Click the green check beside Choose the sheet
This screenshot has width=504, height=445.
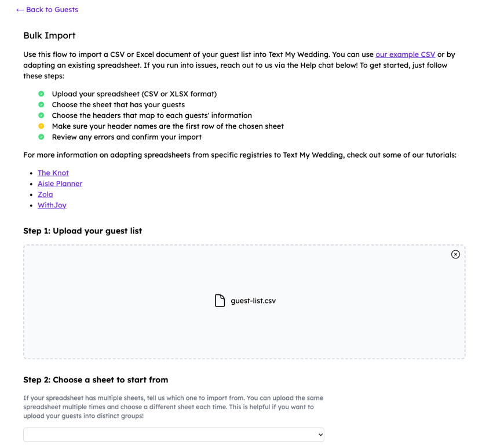tap(41, 104)
